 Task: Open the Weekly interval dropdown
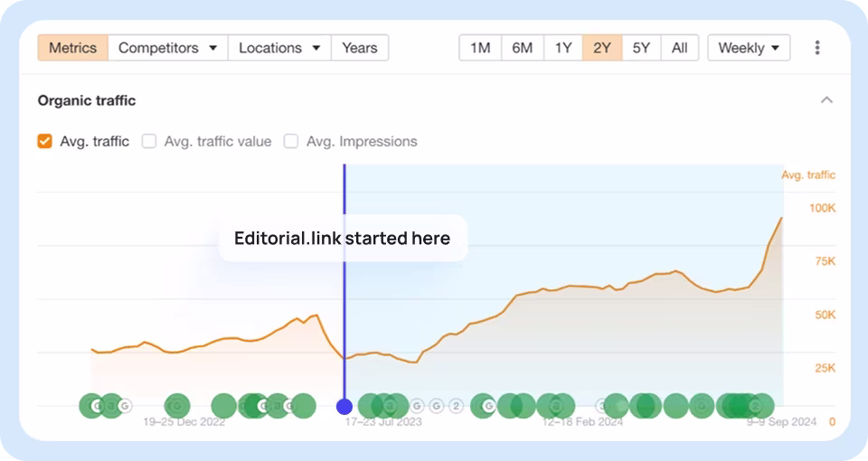tap(749, 48)
